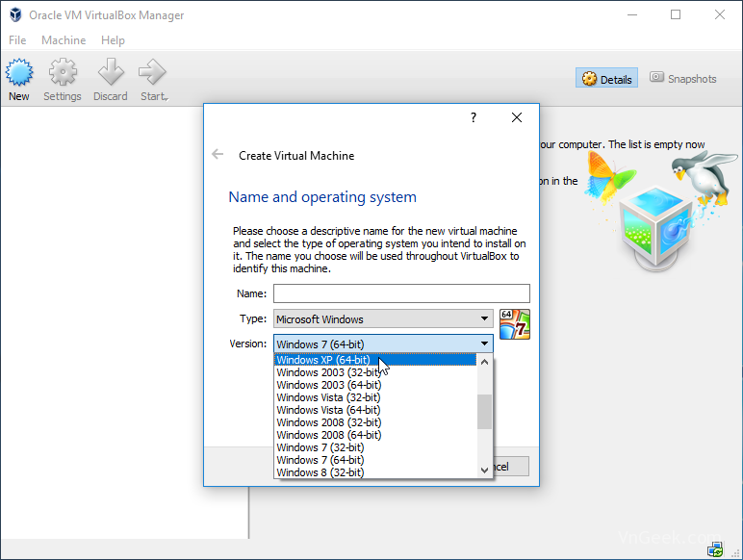Click the version list scroll down arrow

coord(484,470)
